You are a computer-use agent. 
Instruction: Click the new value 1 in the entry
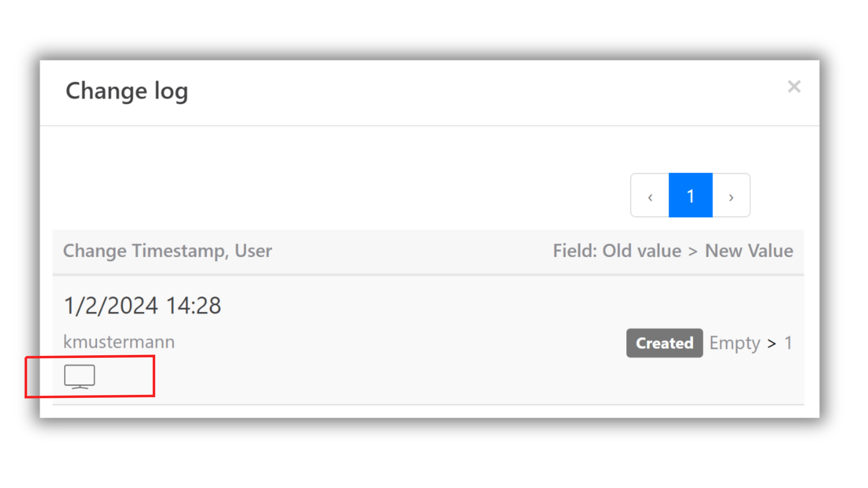tap(788, 343)
